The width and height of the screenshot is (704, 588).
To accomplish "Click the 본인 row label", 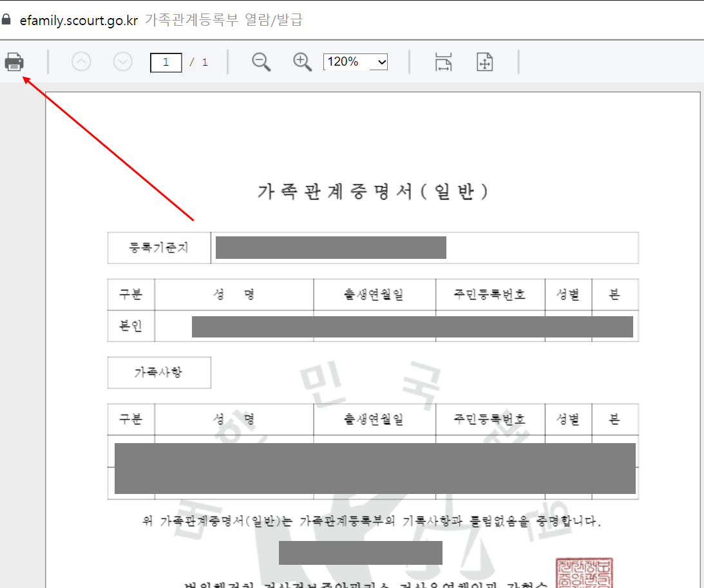I will pos(131,326).
